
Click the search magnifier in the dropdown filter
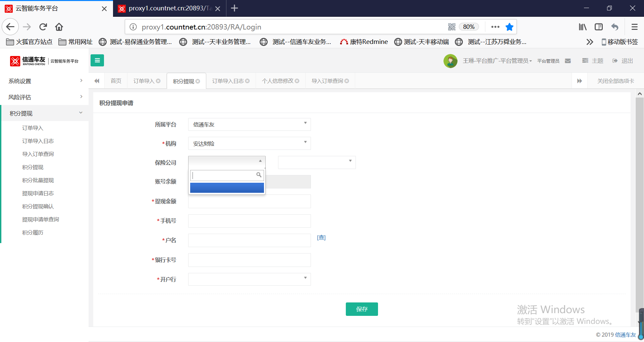tap(259, 175)
